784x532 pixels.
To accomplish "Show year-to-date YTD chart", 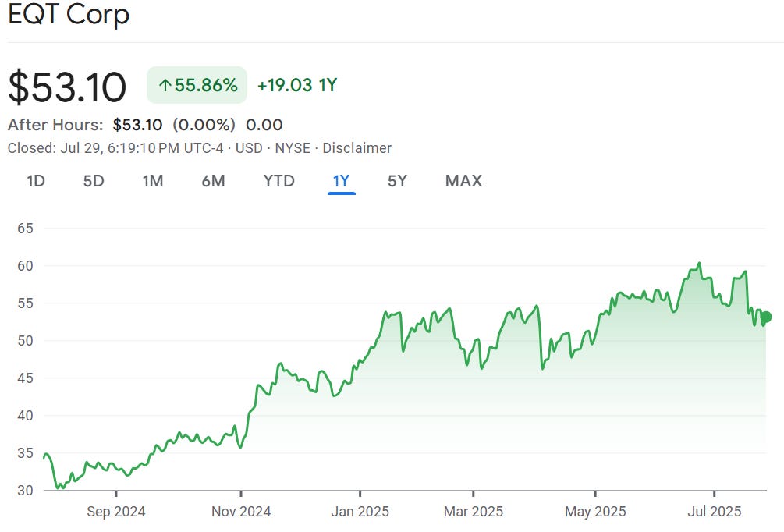I will (279, 180).
